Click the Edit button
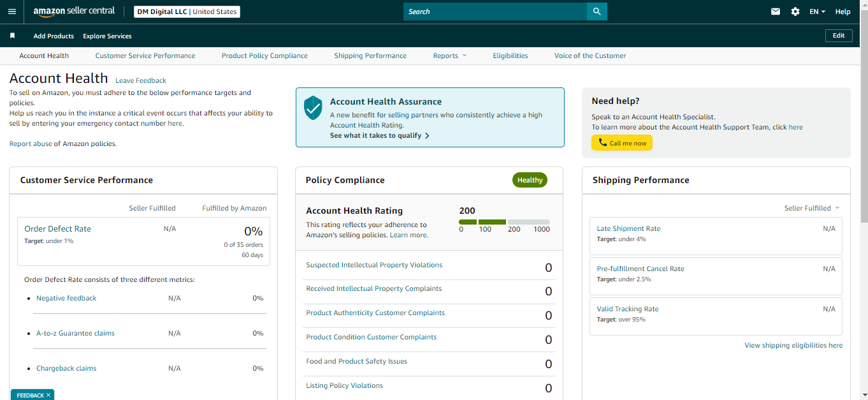Image resolution: width=868 pixels, height=400 pixels. pos(839,36)
